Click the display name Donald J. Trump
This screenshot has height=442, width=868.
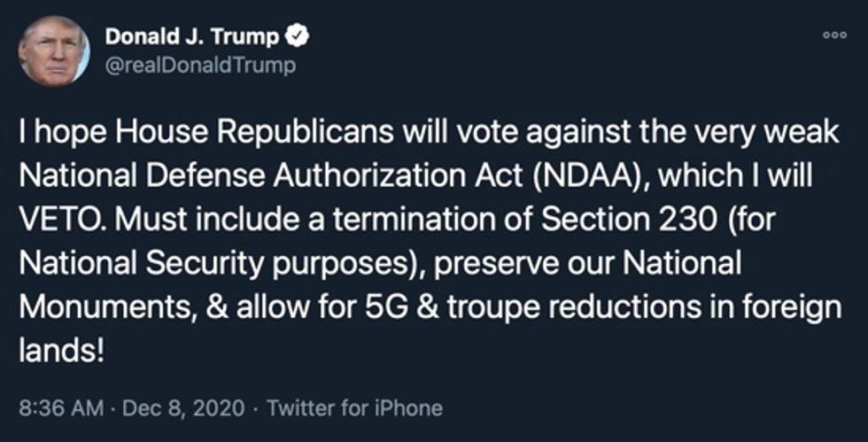click(192, 38)
